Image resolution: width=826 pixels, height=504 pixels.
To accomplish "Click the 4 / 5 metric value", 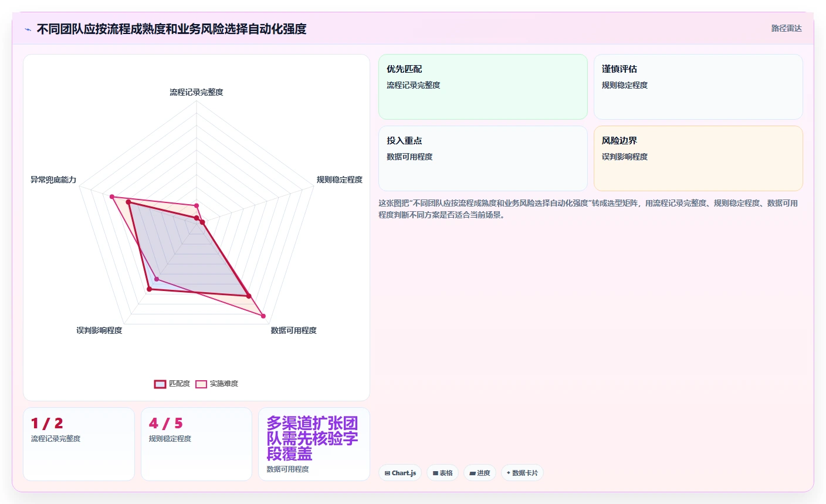I will 166,423.
